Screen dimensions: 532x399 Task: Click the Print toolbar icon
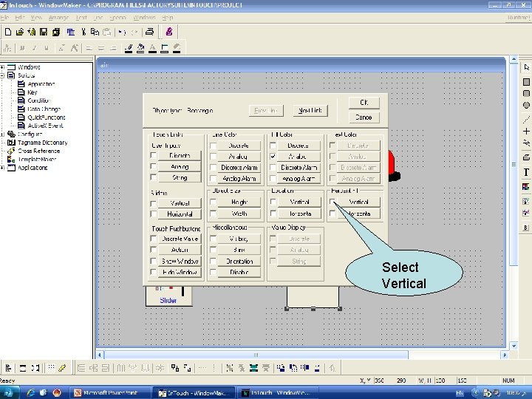click(149, 32)
